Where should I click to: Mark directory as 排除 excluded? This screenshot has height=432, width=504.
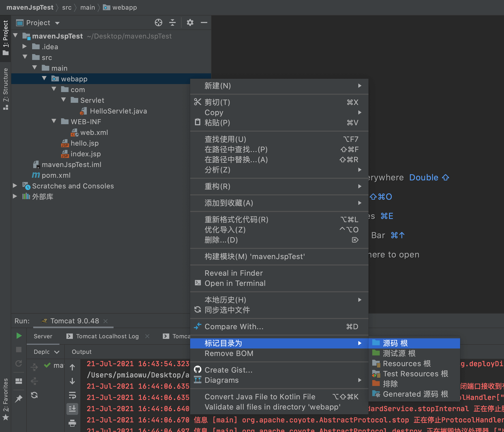414,384
